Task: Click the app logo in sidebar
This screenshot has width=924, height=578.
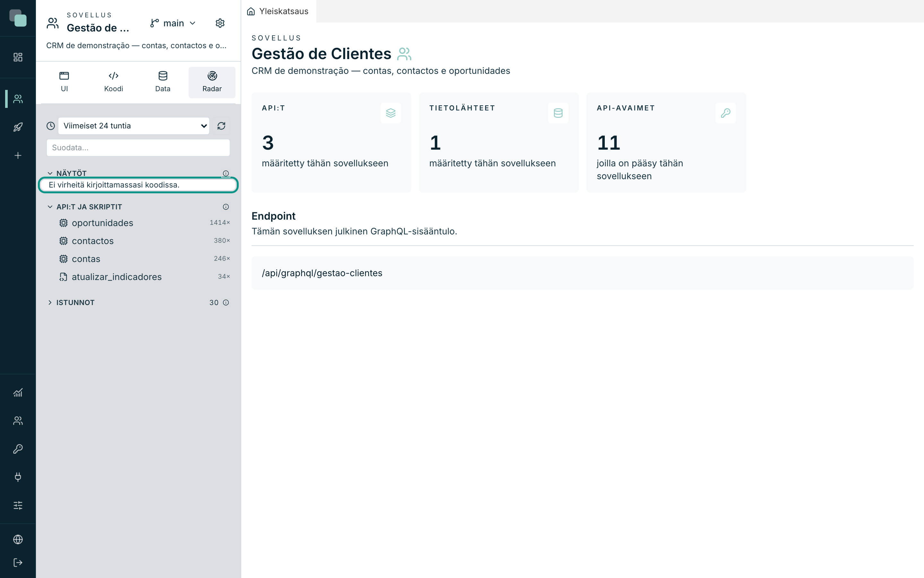Action: (x=18, y=18)
